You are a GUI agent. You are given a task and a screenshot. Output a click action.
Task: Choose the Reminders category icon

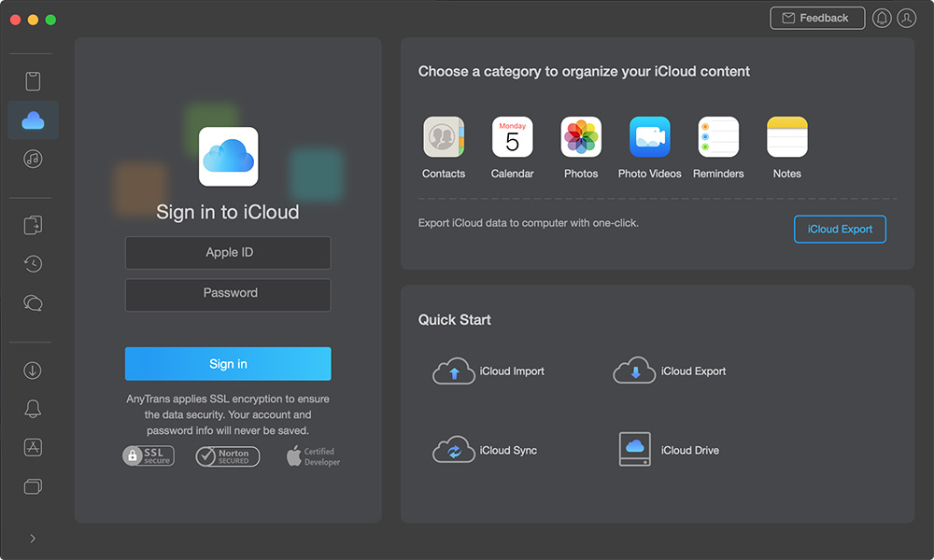pyautogui.click(x=718, y=137)
